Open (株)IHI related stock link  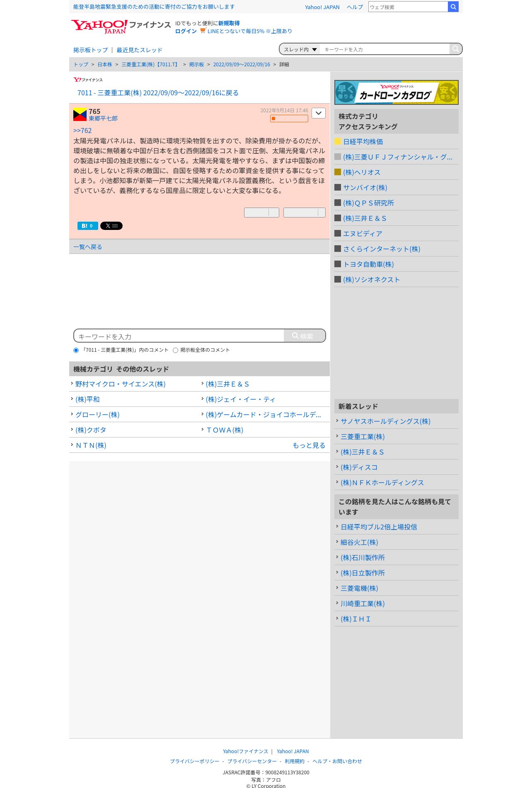pos(355,619)
